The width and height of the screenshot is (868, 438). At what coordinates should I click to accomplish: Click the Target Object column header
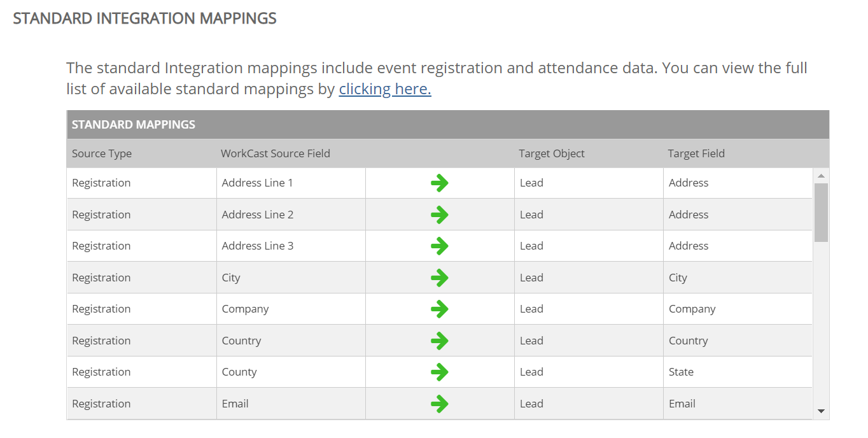tap(552, 153)
